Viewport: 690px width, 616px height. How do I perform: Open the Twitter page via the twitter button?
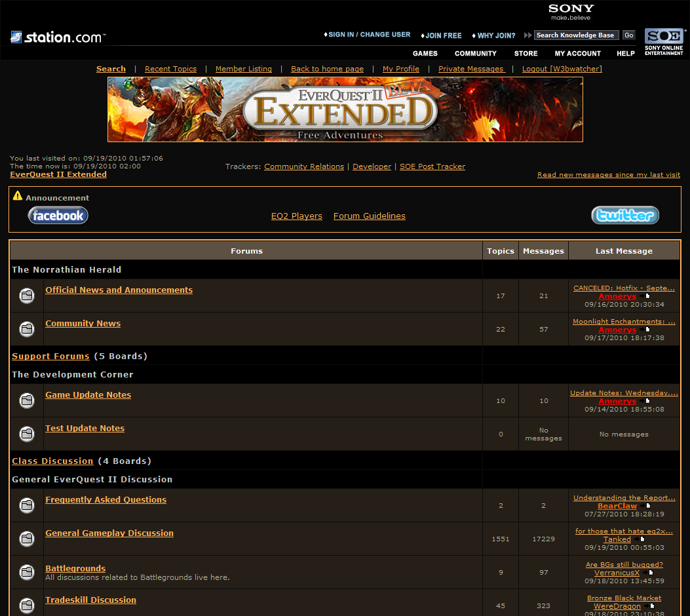[624, 215]
